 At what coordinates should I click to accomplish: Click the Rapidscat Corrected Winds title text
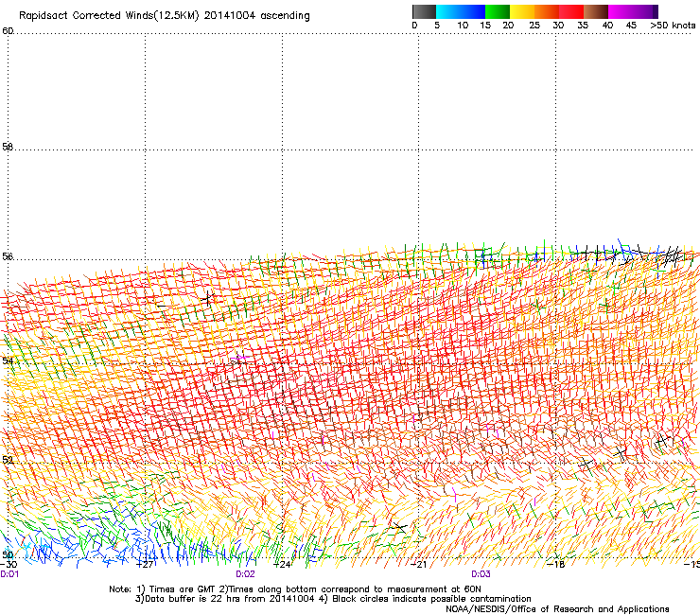165,16
